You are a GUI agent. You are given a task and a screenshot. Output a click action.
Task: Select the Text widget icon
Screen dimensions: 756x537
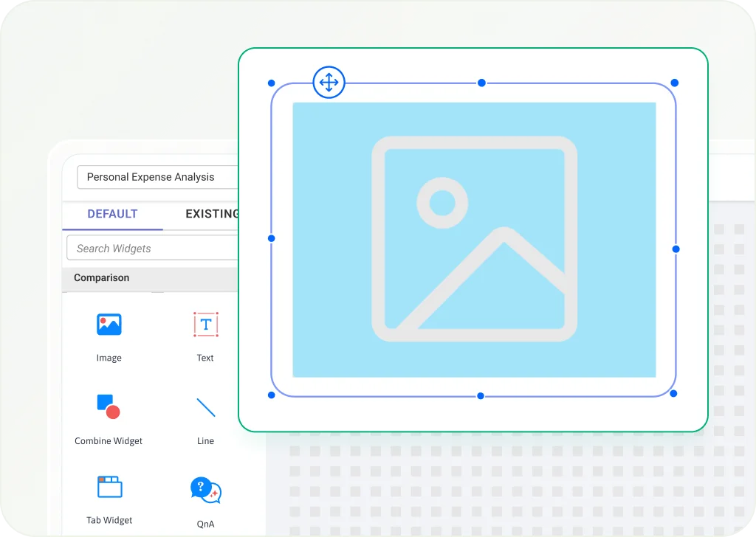point(205,325)
